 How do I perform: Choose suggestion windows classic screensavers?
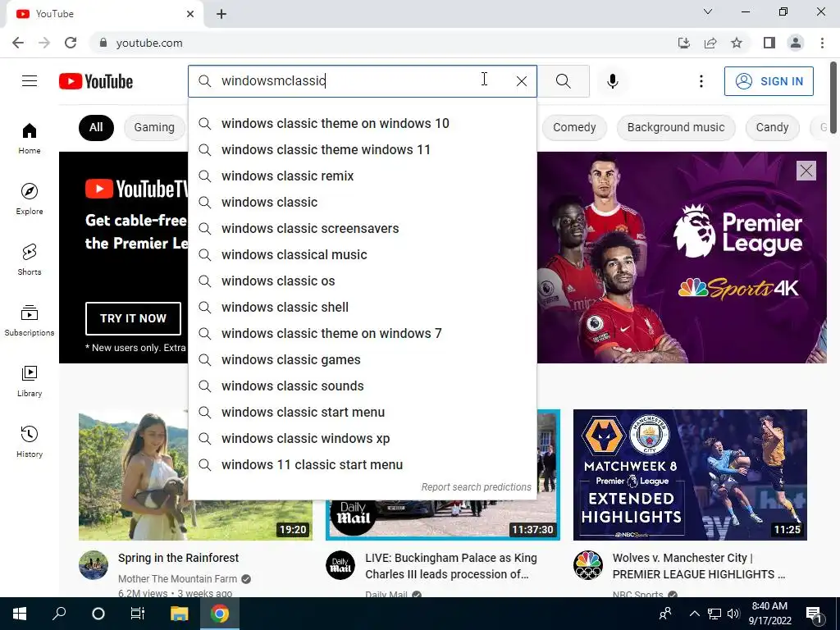point(362,228)
